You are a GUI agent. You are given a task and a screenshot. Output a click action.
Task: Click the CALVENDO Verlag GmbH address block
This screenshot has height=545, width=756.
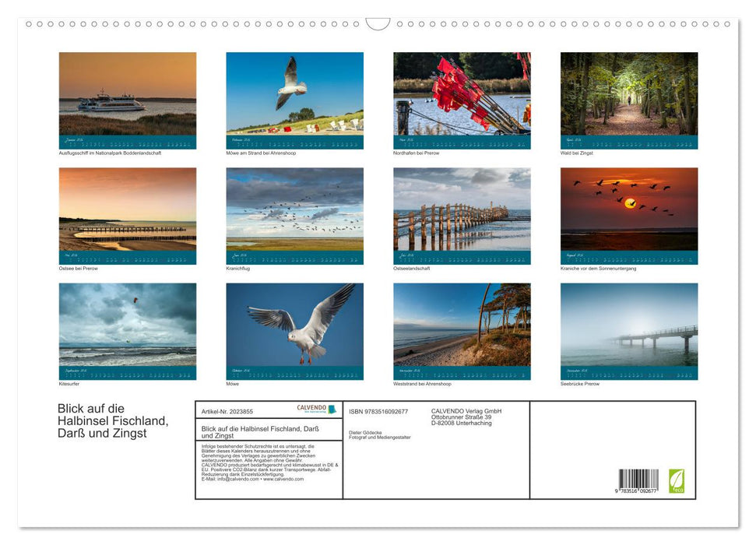coord(465,417)
